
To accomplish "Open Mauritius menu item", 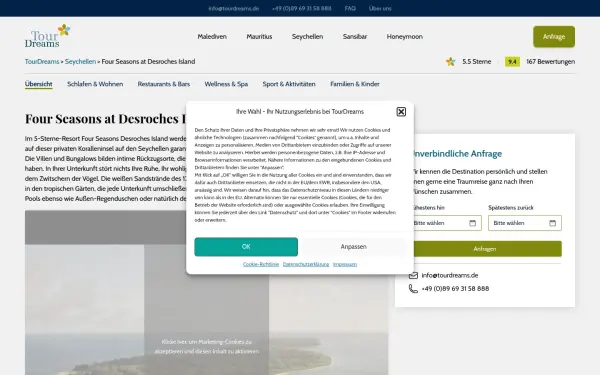I will pyautogui.click(x=259, y=37).
